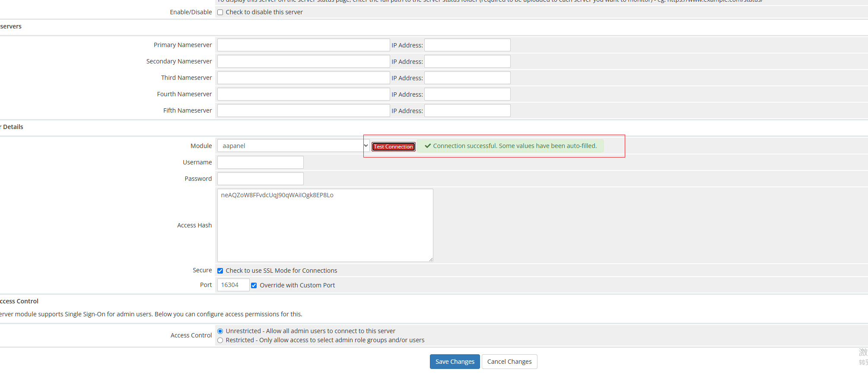Open the Module dropdown showing aapanel
The height and width of the screenshot is (375, 868).
pos(293,146)
